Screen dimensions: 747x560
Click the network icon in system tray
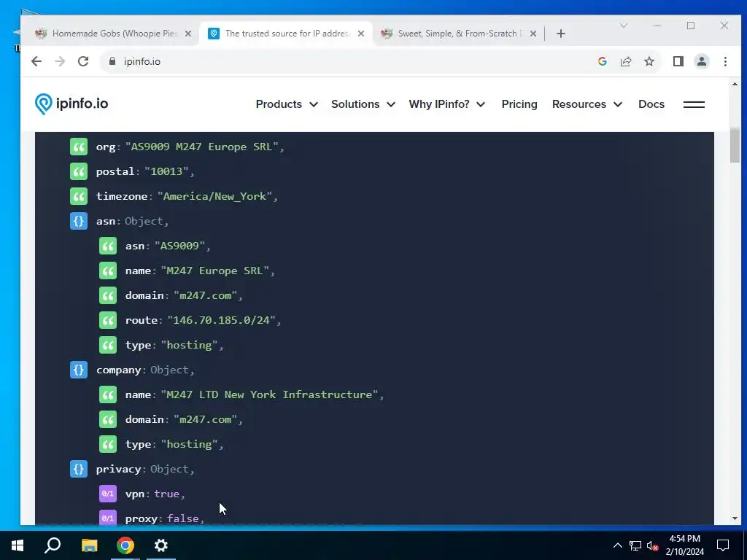[635, 545]
